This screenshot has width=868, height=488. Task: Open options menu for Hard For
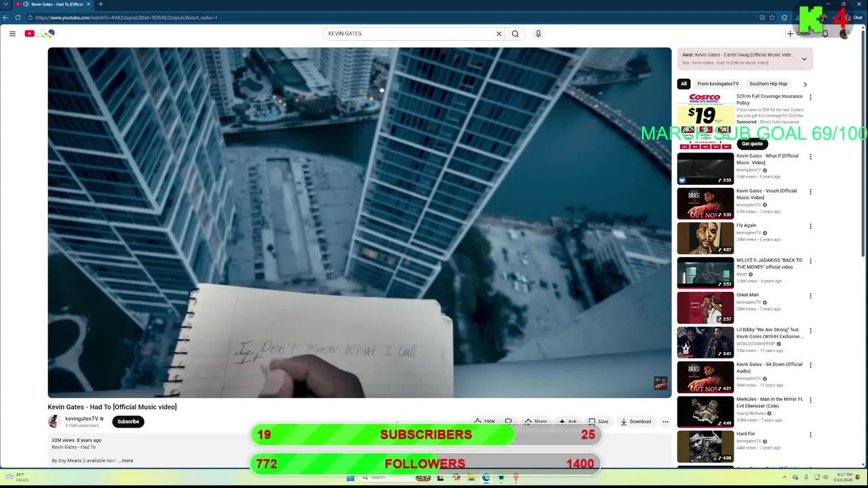pyautogui.click(x=810, y=435)
